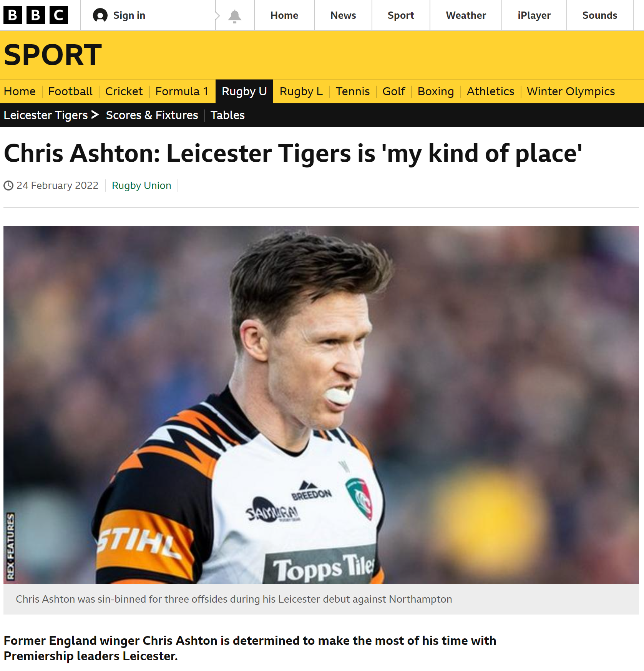The width and height of the screenshot is (644, 671).
Task: Open BBC Sounds link
Action: (599, 15)
